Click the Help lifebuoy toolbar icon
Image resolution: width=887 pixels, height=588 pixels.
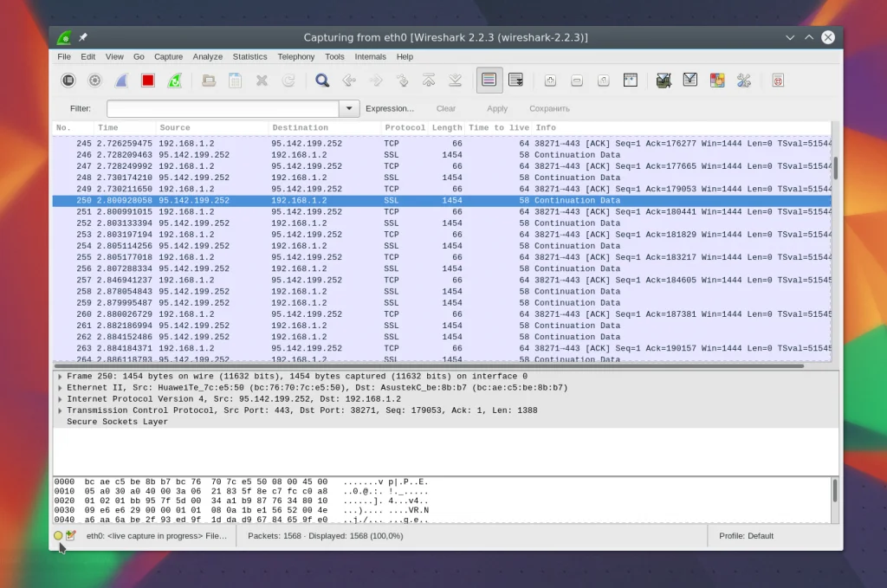[778, 81]
